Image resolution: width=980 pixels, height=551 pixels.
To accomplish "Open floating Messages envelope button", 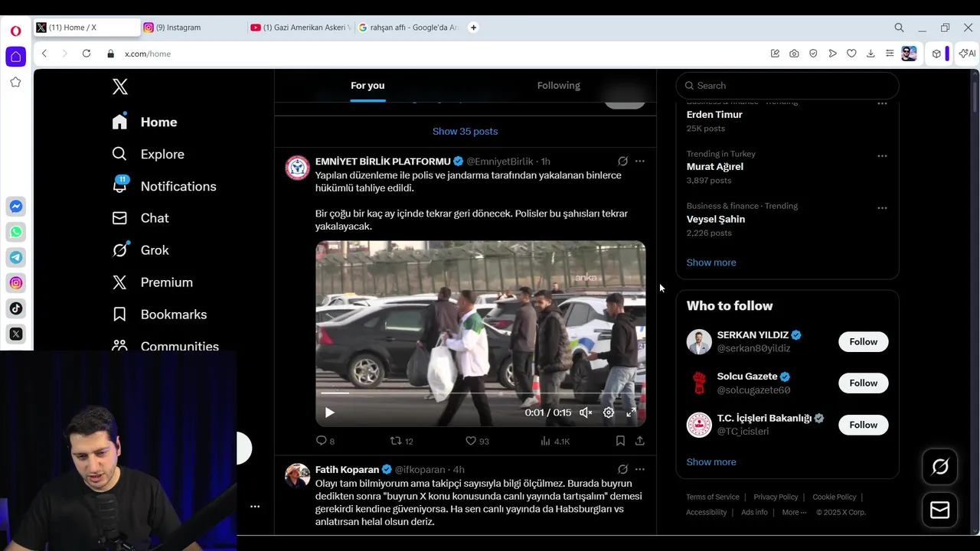I will click(940, 510).
